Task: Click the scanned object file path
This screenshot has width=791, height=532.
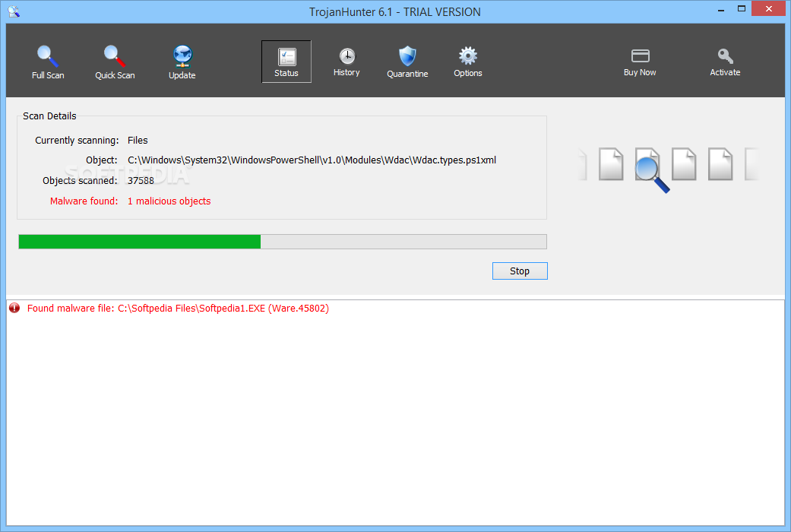Action: [312, 160]
